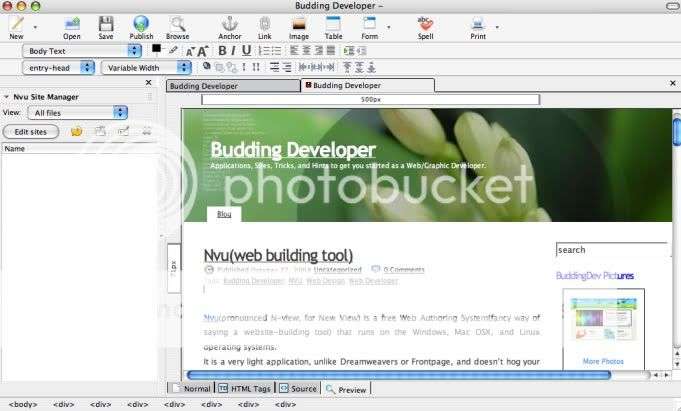The width and height of the screenshot is (681, 411).
Task: Click the outdent text icon
Action: click(x=361, y=51)
